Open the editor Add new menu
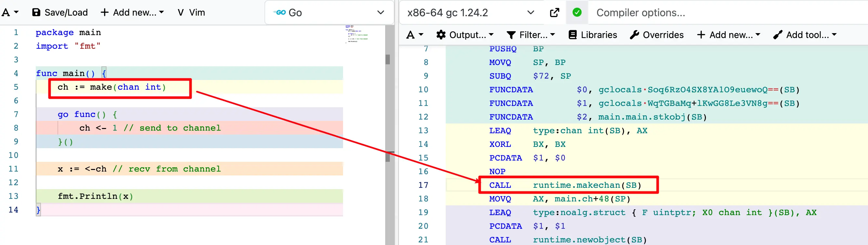This screenshot has height=245, width=868. point(132,12)
